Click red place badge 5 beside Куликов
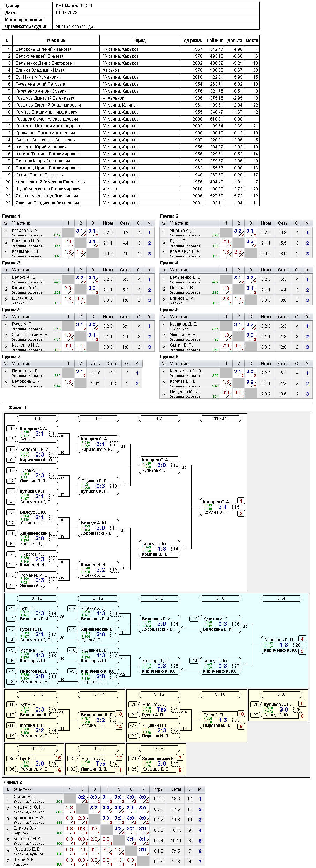Image resolution: width=316 pixels, height=868 pixels. (302, 703)
